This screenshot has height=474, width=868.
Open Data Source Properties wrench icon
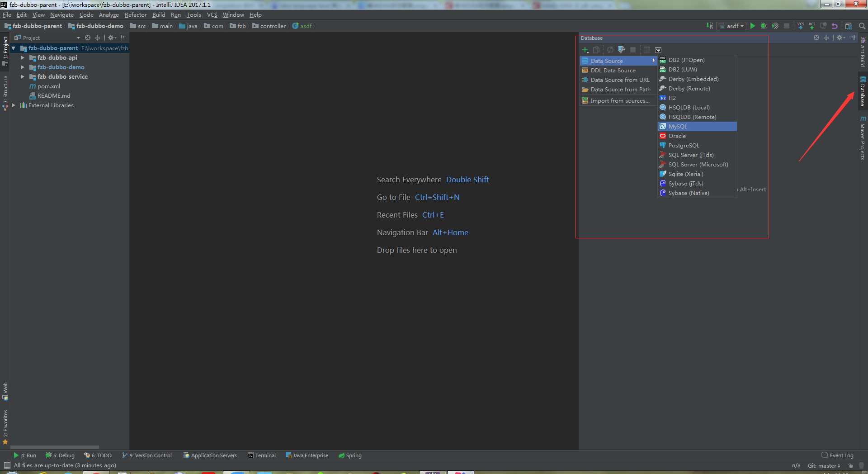pyautogui.click(x=622, y=50)
